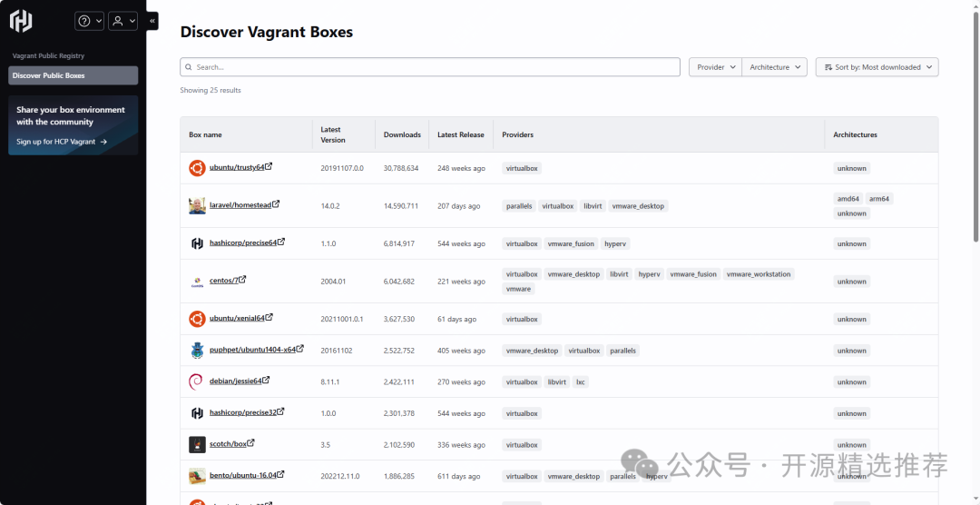The width and height of the screenshot is (980, 505).
Task: Click external-link icon after centos/7
Action: click(x=242, y=279)
